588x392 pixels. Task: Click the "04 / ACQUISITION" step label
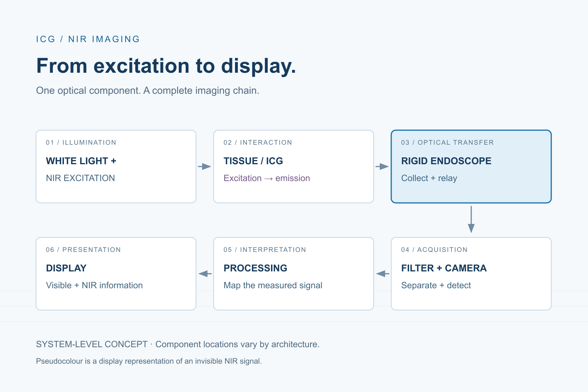tap(434, 250)
